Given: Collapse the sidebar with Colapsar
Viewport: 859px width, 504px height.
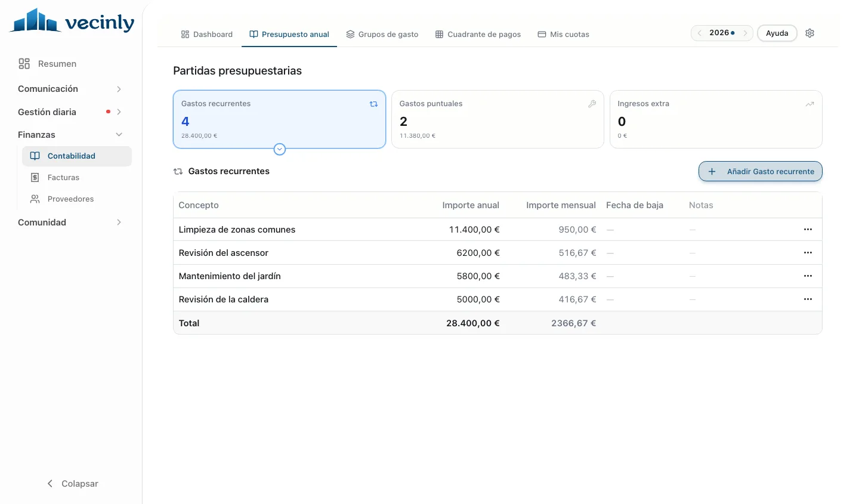Looking at the screenshot, I should click(x=72, y=484).
